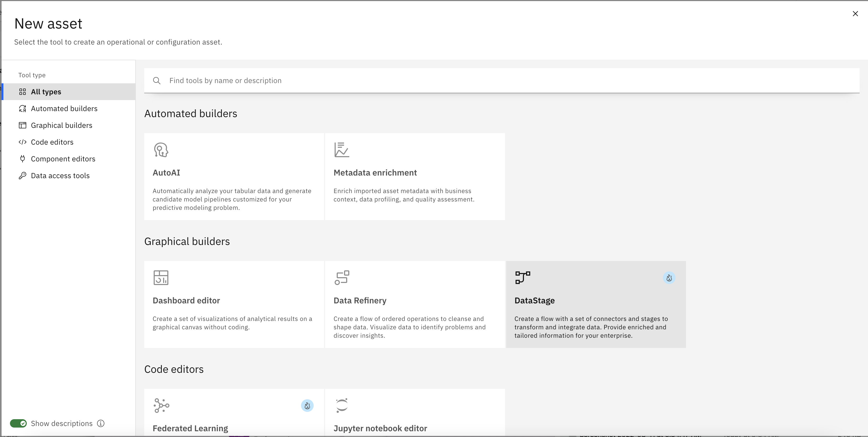This screenshot has height=437, width=868.
Task: Click the Federated Learning network icon
Action: pos(161,405)
